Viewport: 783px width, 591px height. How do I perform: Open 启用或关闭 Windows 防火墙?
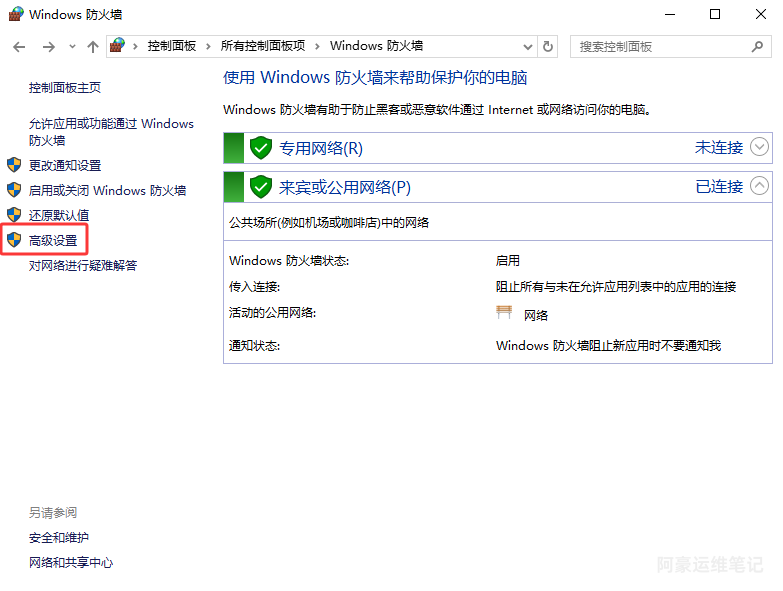107,190
